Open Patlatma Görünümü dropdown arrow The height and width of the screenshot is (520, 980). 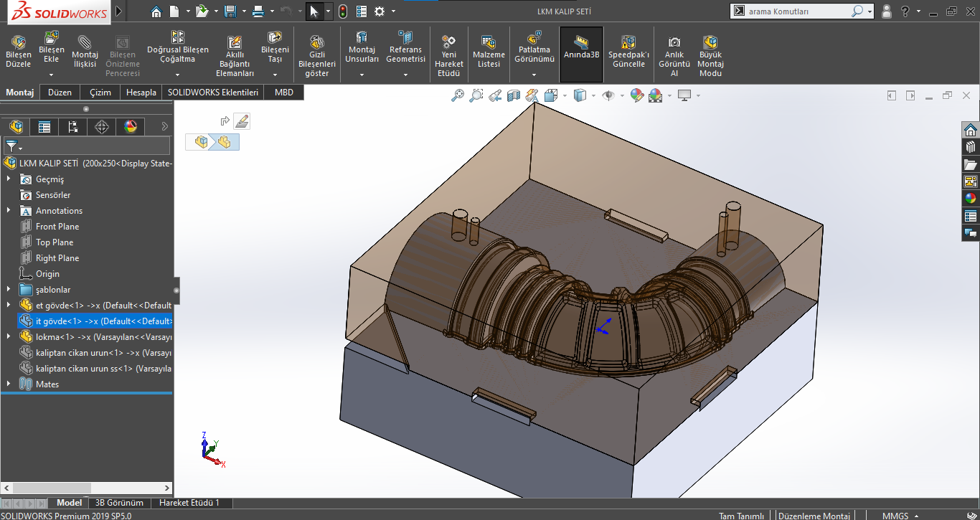[x=534, y=74]
